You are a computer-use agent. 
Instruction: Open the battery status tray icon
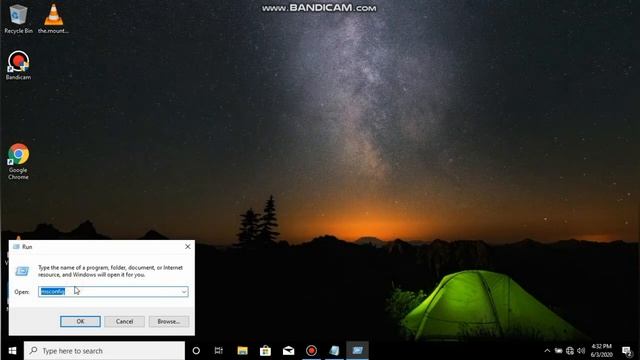pos(558,351)
